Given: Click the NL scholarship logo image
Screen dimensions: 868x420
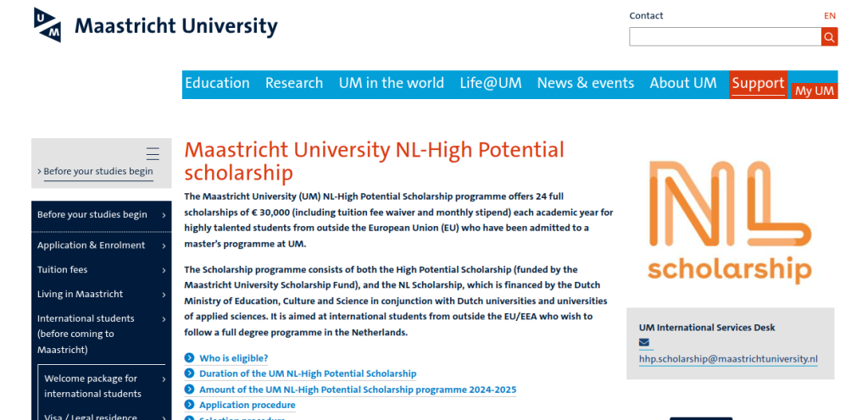Looking at the screenshot, I should [x=730, y=222].
